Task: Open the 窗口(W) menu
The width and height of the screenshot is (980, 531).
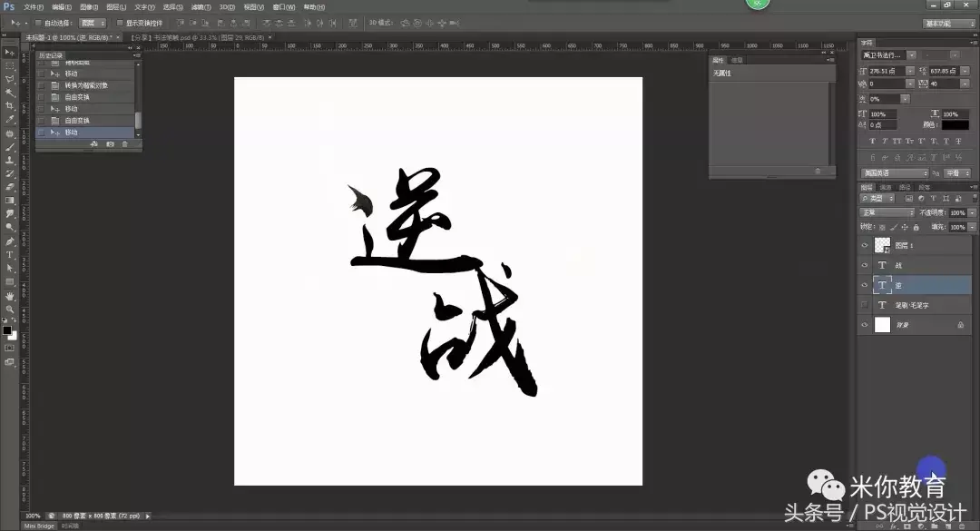Action: (284, 7)
